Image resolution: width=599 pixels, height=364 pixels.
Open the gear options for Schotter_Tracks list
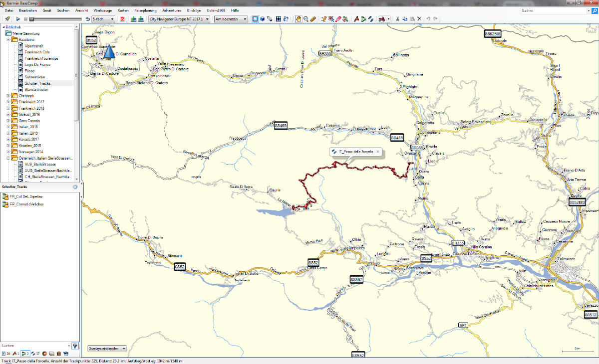click(x=75, y=186)
